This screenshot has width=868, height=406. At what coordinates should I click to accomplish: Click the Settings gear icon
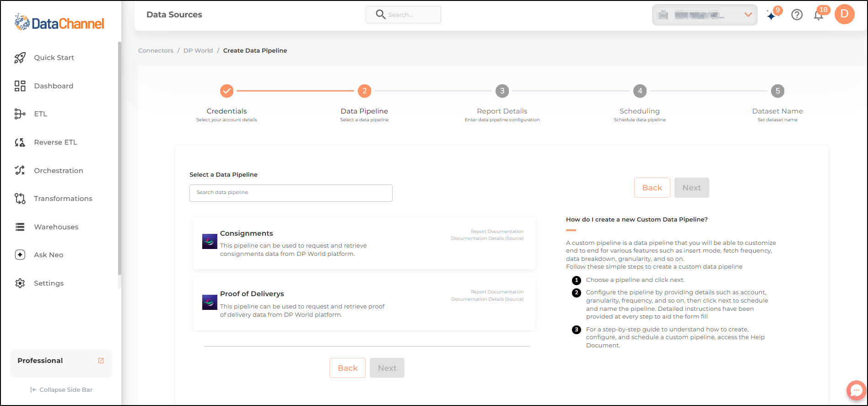(20, 283)
